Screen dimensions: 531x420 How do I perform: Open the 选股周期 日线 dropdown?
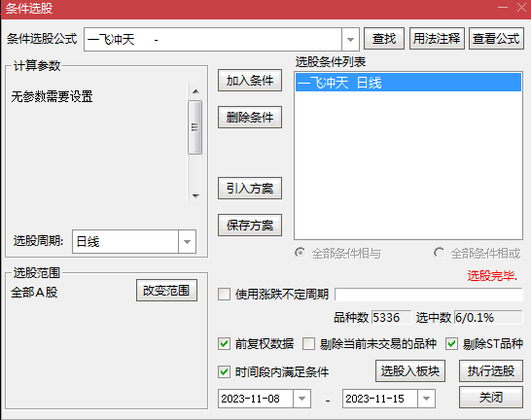point(187,242)
